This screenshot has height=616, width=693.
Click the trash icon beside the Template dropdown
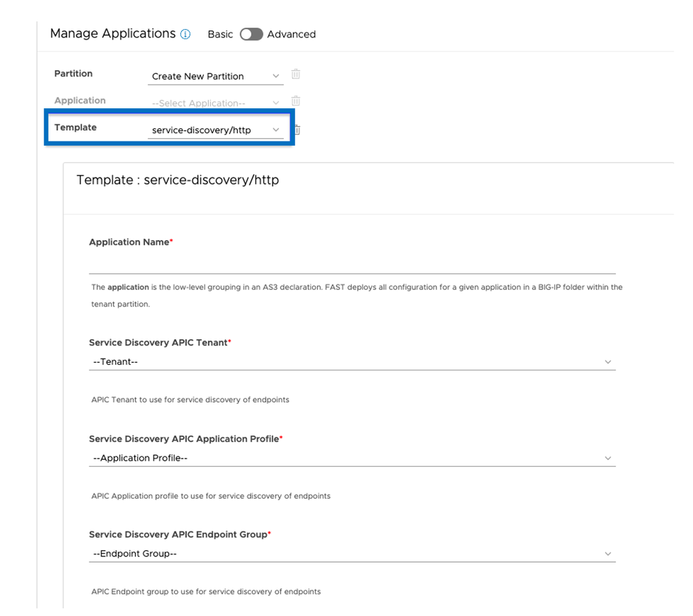pyautogui.click(x=297, y=130)
